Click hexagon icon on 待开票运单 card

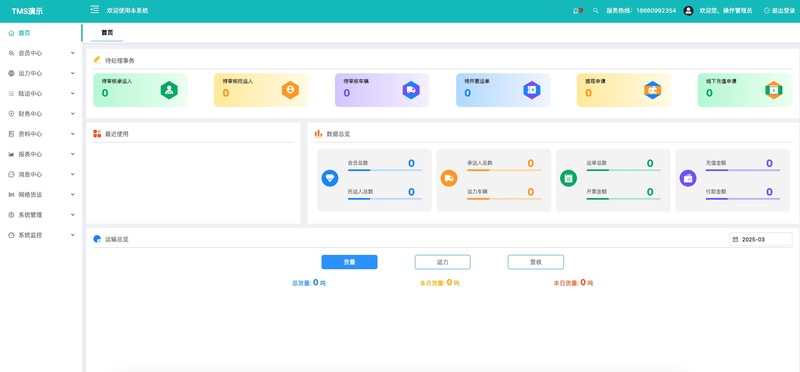point(532,90)
